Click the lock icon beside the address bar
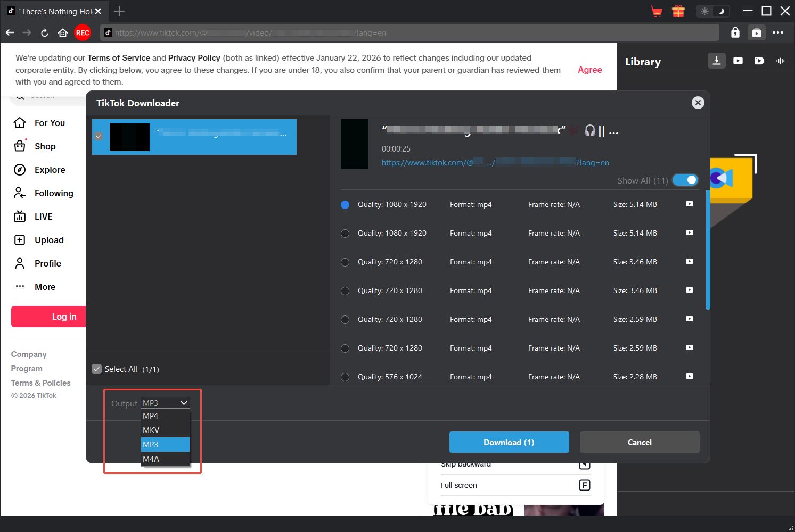 click(735, 32)
